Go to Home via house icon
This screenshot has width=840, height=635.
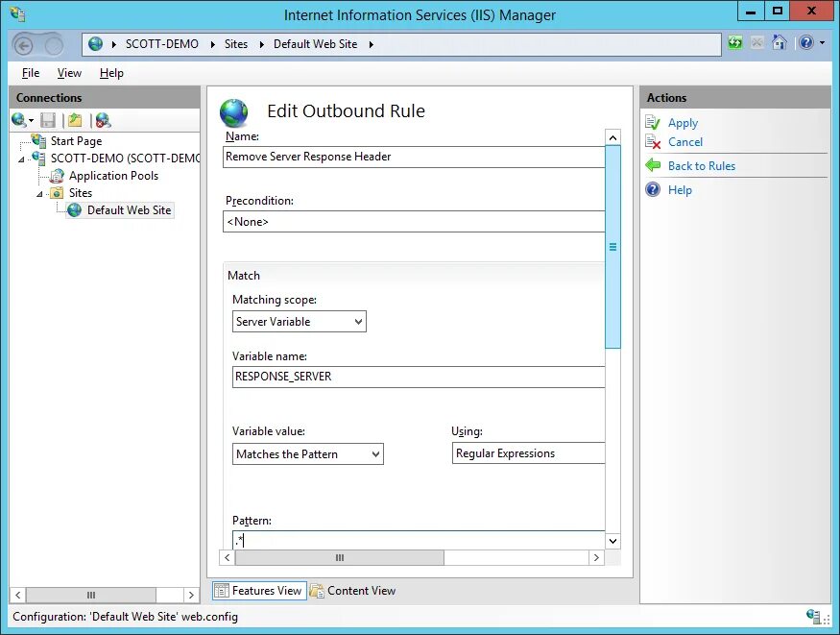click(779, 42)
